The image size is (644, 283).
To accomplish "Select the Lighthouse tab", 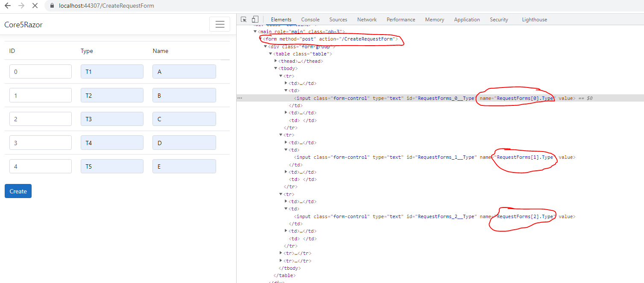I will pyautogui.click(x=534, y=19).
